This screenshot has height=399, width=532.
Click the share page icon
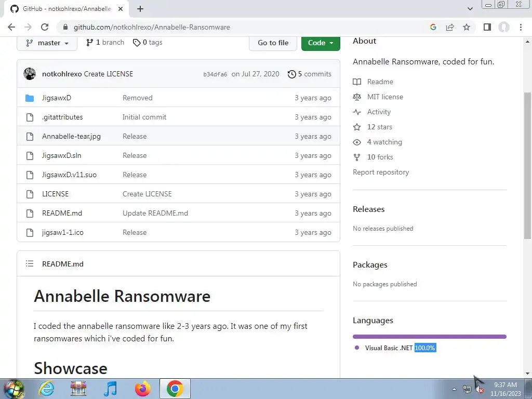450,27
